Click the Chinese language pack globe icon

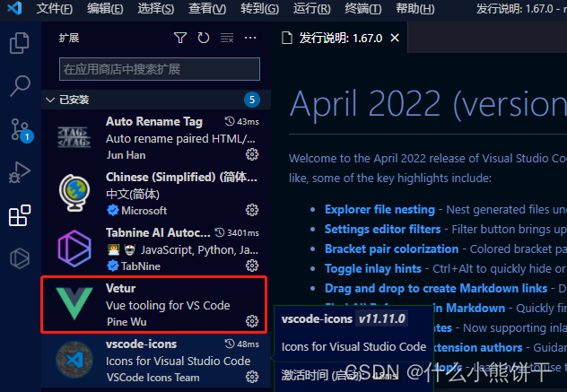74,193
